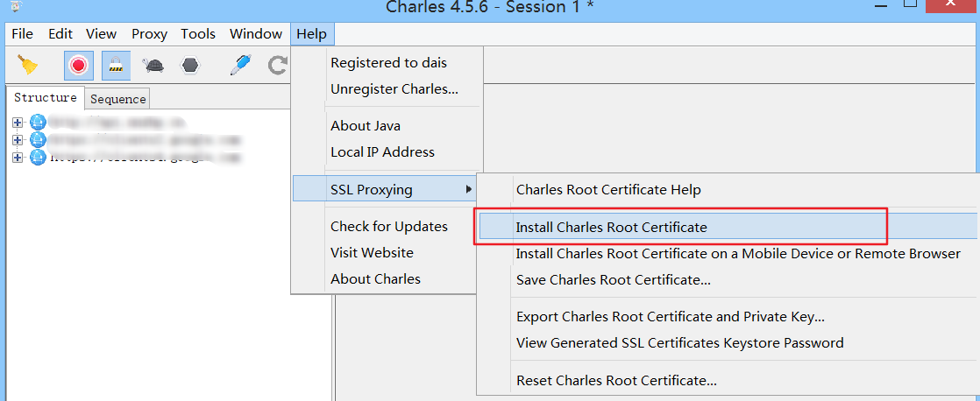Open the Proxy menu
Viewport: 980px width, 401px height.
(149, 34)
